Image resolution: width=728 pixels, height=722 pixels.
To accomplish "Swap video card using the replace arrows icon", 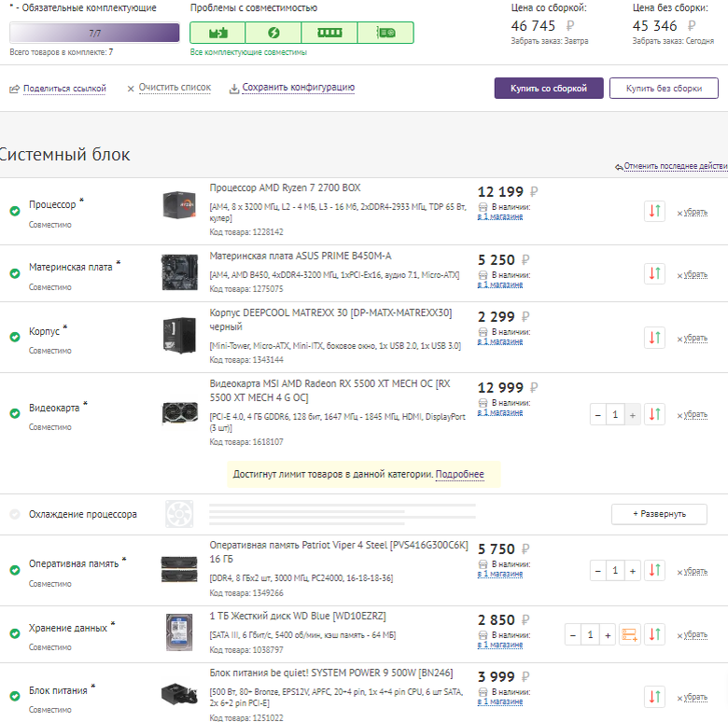I will tap(654, 414).
